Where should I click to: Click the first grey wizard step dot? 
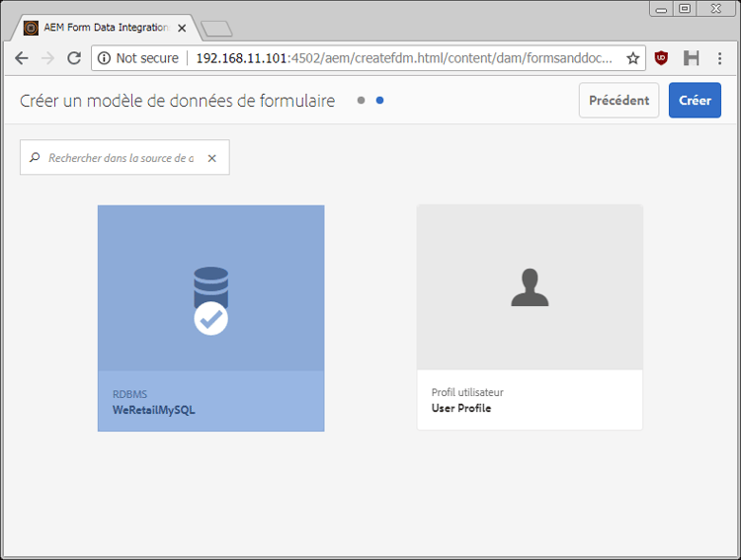pos(361,100)
